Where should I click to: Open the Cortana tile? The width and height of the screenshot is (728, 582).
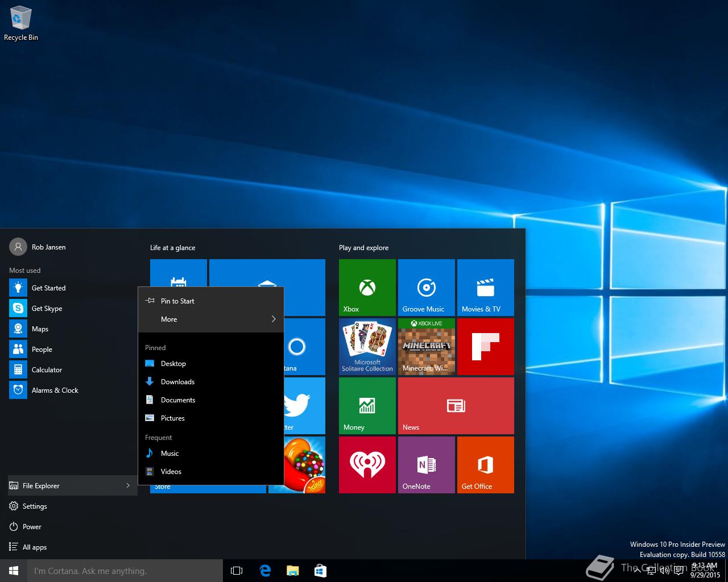[x=305, y=347]
